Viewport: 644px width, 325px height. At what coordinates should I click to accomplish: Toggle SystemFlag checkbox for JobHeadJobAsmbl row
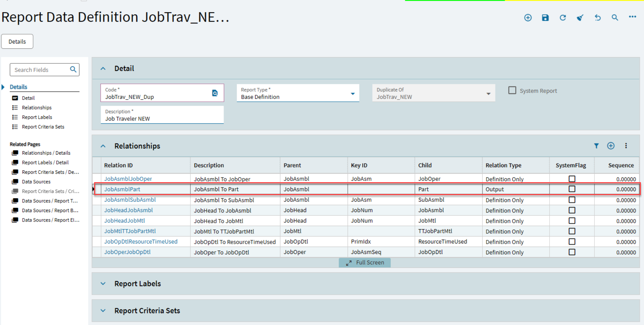coord(572,210)
